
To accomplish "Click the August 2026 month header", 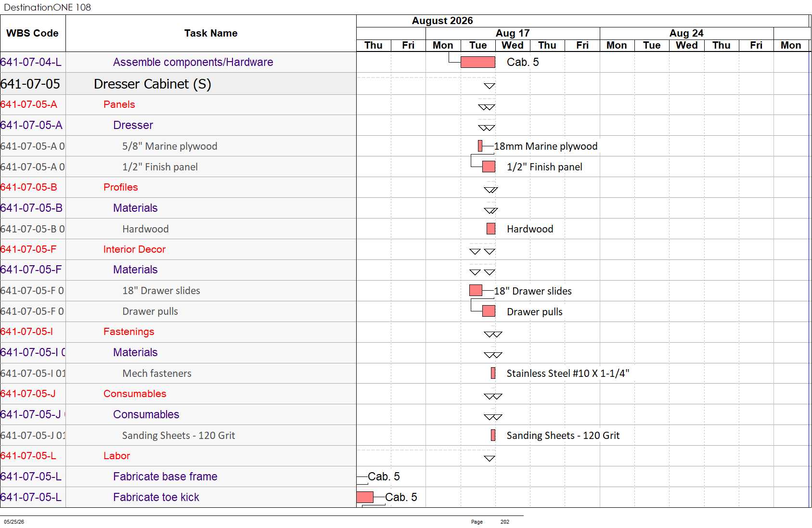I will coord(442,21).
